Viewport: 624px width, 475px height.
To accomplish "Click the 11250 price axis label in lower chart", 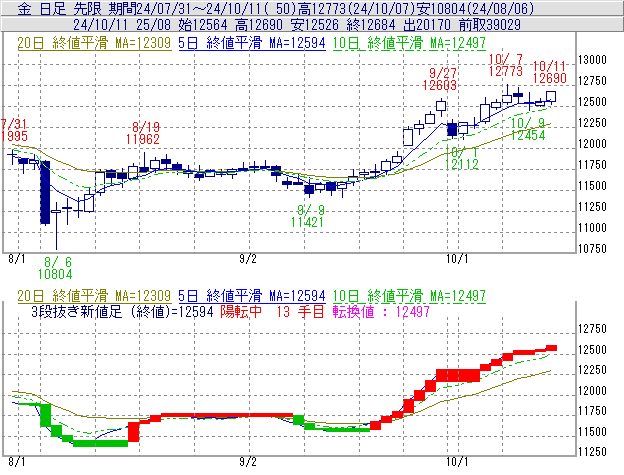I will tap(593, 452).
